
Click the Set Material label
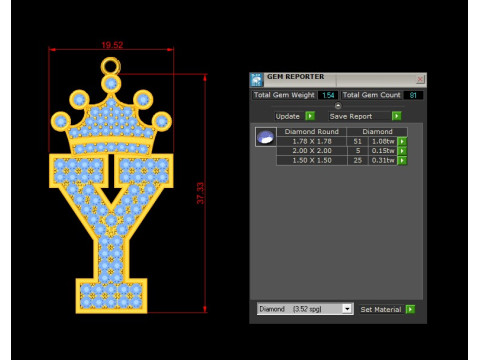click(x=381, y=310)
